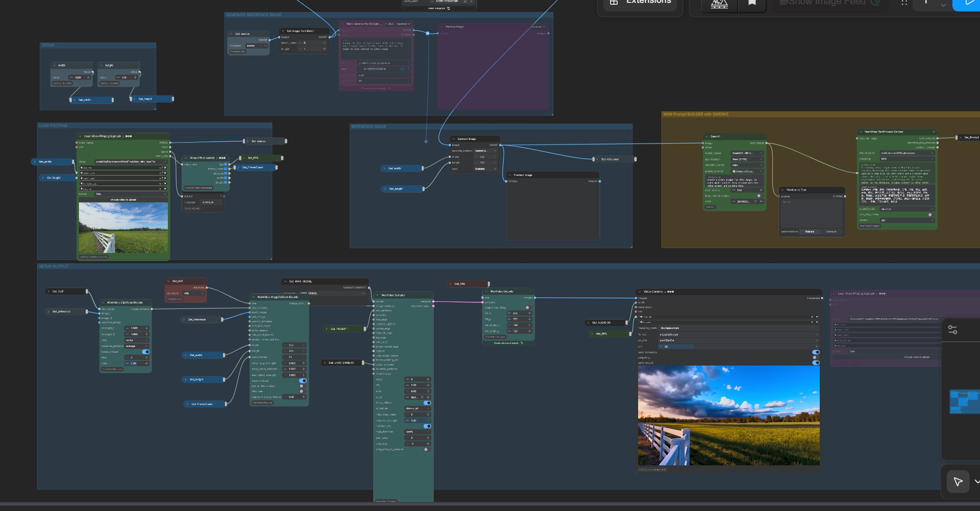The height and width of the screenshot is (511, 980).
Task: Open the pix_fmt dropdown in Video Combine
Action: pyautogui.click(x=739, y=340)
